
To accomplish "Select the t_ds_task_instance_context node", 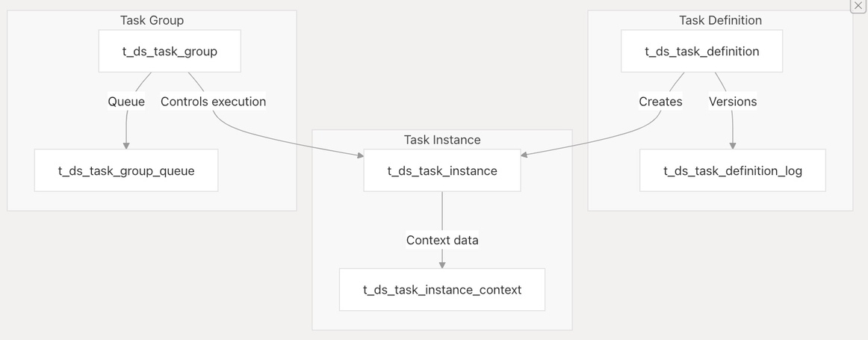I will point(442,289).
